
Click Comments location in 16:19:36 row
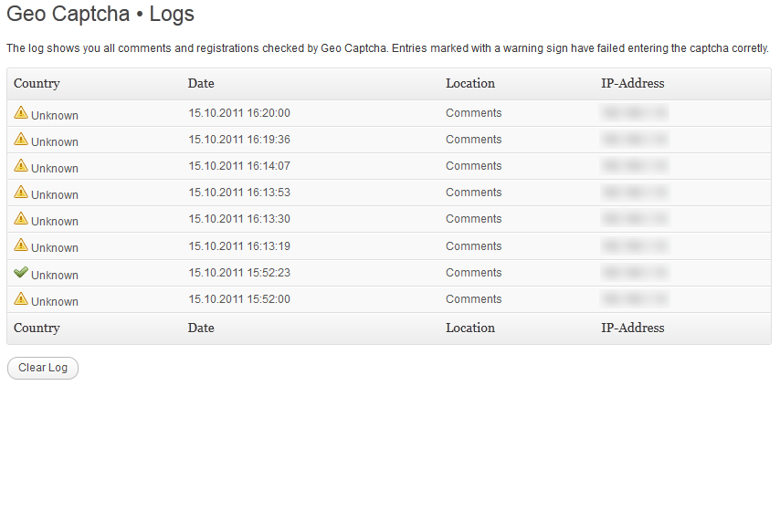point(473,140)
